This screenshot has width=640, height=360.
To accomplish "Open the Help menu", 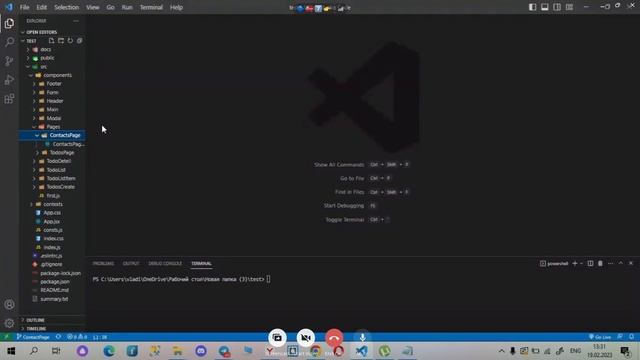I will pyautogui.click(x=176, y=7).
